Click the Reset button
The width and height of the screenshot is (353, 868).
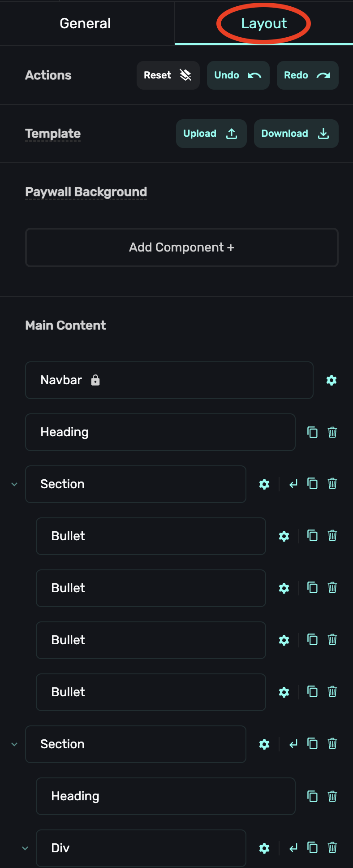(x=168, y=75)
